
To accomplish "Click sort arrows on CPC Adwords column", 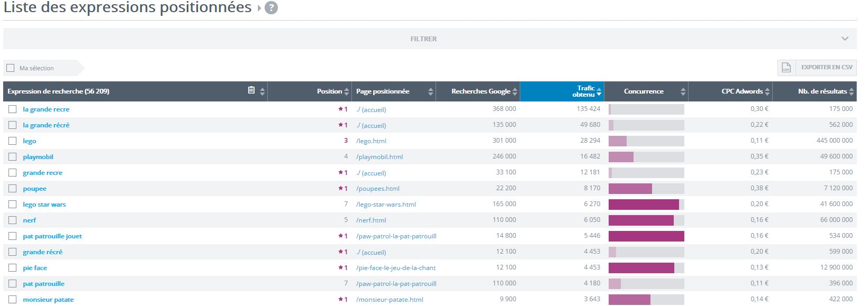I will [x=767, y=91].
